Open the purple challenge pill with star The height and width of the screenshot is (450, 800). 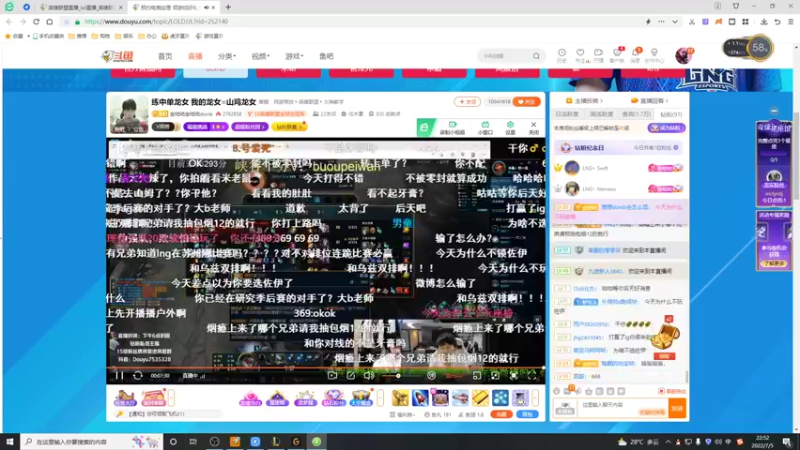point(206,127)
